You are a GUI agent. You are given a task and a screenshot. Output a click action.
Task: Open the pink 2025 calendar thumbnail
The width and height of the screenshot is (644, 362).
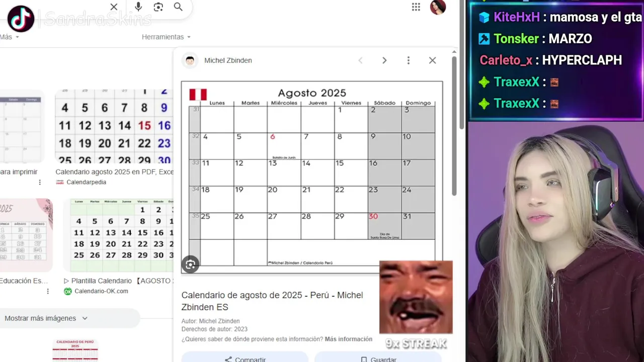click(x=26, y=235)
